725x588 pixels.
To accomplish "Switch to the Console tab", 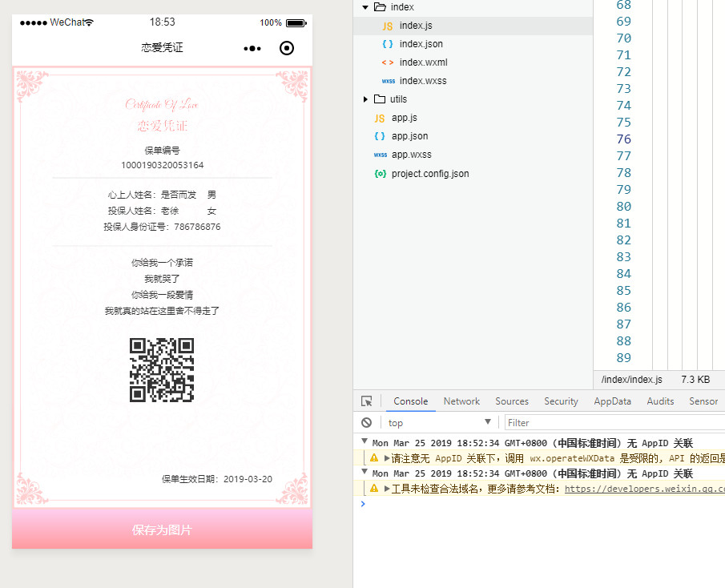I will pos(411,401).
